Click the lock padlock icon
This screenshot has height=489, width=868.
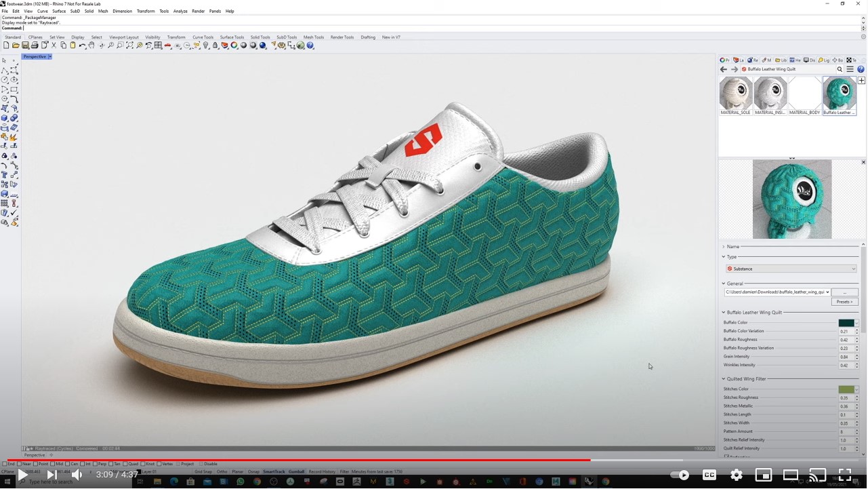click(x=215, y=45)
